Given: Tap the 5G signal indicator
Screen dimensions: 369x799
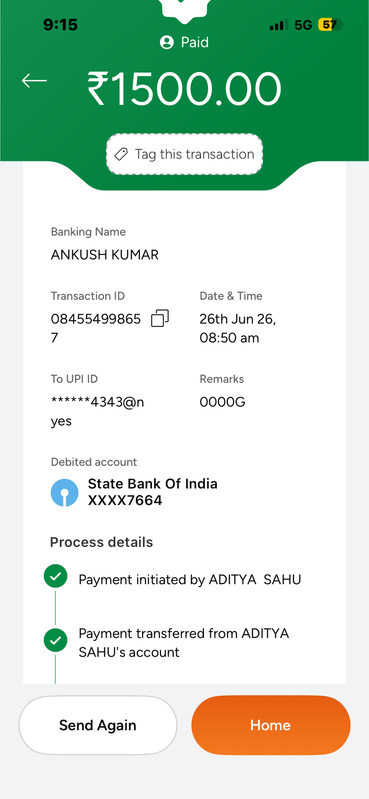Looking at the screenshot, I should pyautogui.click(x=303, y=24).
